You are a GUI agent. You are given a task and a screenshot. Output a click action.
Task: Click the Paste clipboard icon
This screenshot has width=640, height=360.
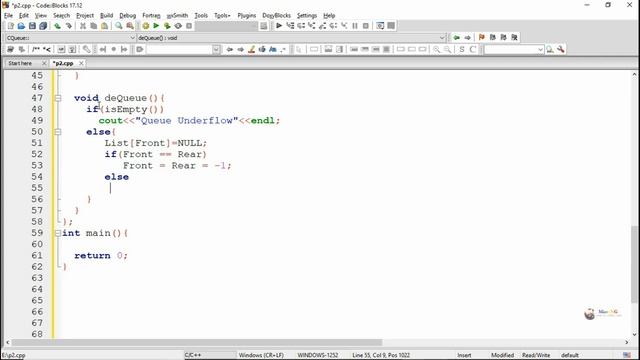coord(104,26)
